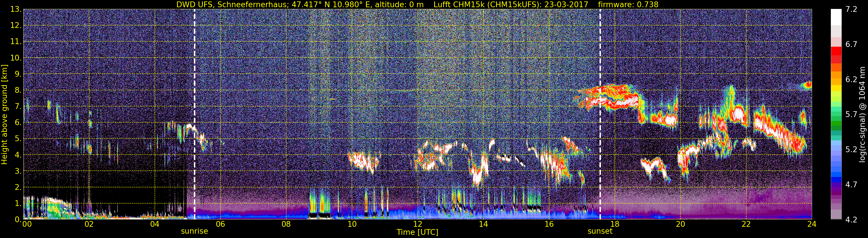Click the height axis tick label 0.
The height and width of the screenshot is (238, 868).
pyautogui.click(x=18, y=220)
